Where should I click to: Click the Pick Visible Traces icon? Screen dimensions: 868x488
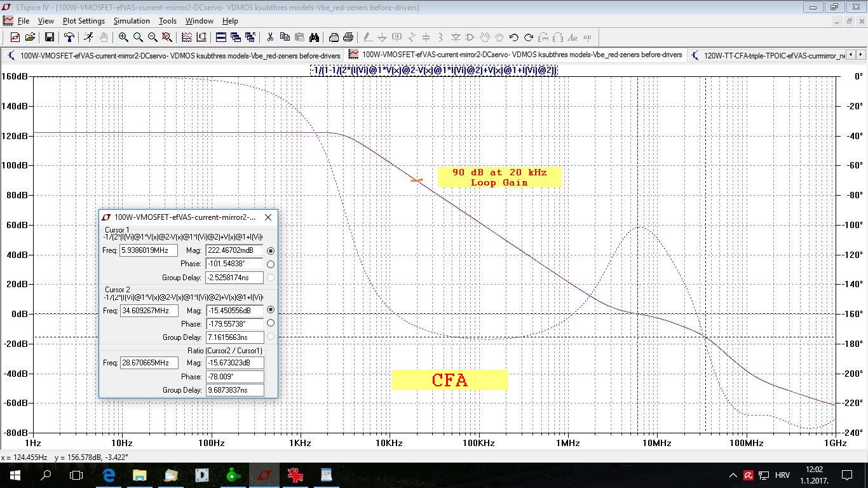click(187, 37)
